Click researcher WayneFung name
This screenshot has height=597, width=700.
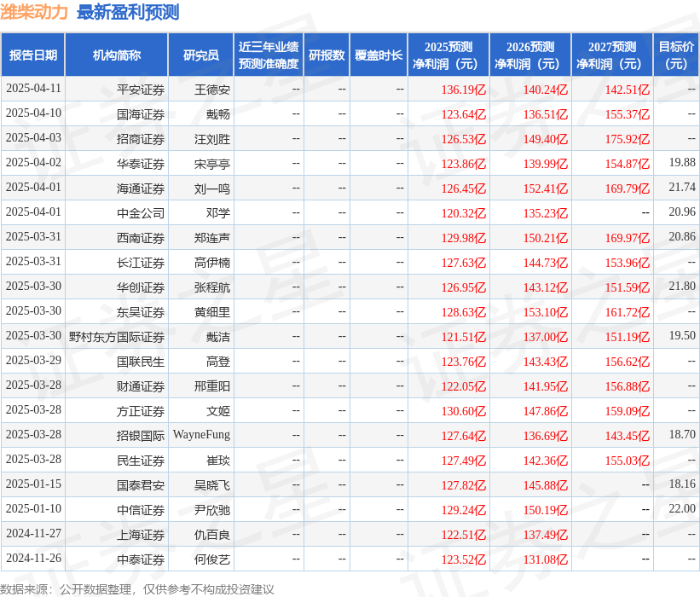(202, 435)
